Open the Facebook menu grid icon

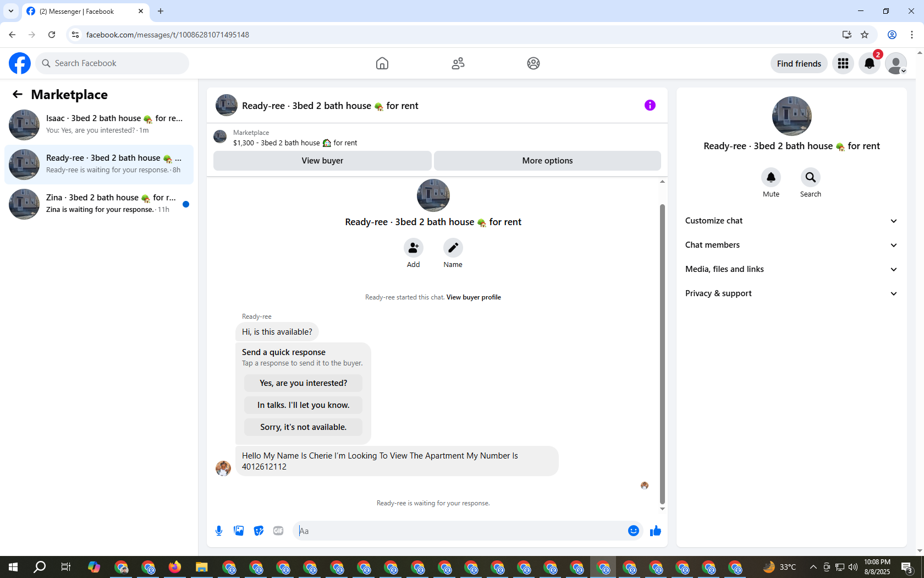tap(843, 63)
